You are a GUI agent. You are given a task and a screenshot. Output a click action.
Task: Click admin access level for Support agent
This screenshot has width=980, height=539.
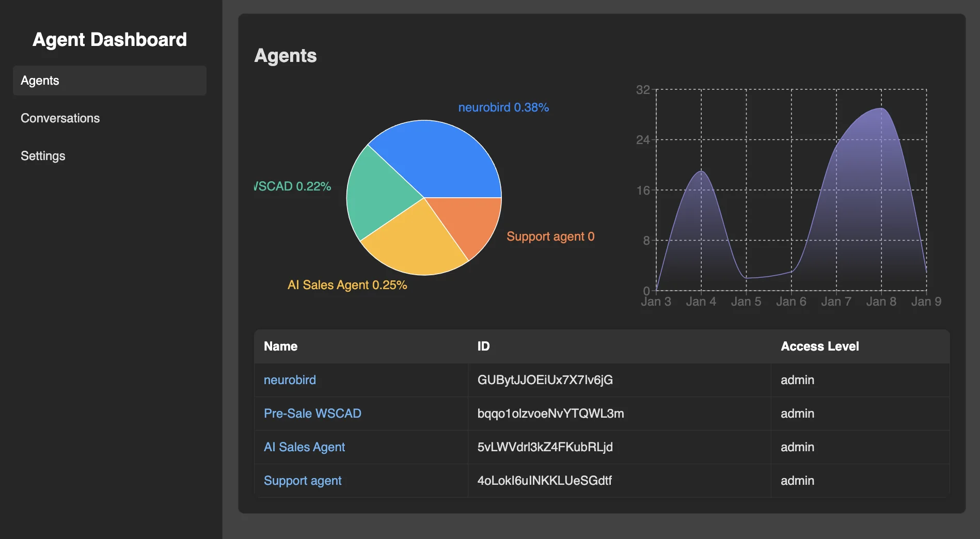pos(797,481)
